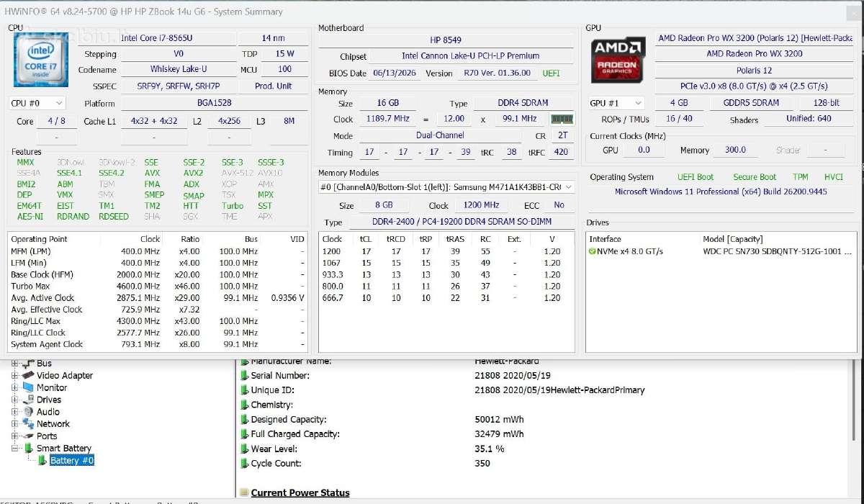Screen dimensions: 864x504
Task: Click the HVCI label
Action: pos(833,177)
